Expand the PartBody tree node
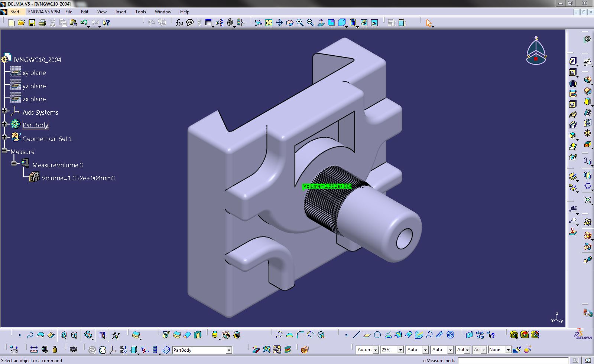Screen dimensions: 594x364 pyautogui.click(x=4, y=124)
